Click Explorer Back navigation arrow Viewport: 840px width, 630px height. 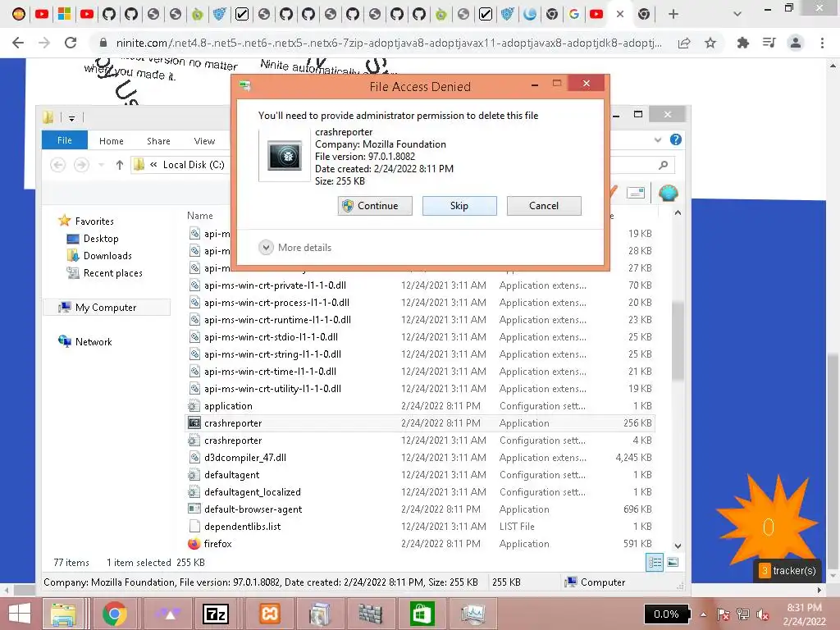(x=58, y=164)
